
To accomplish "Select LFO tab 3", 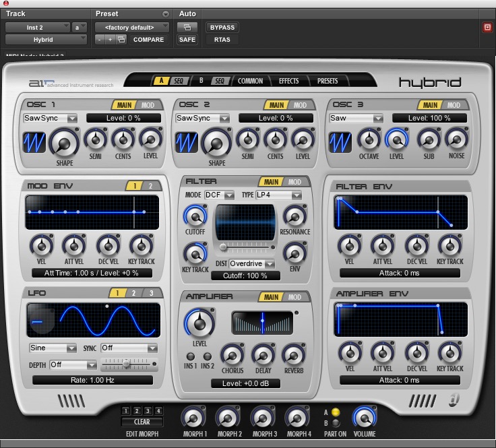I will pos(151,293).
